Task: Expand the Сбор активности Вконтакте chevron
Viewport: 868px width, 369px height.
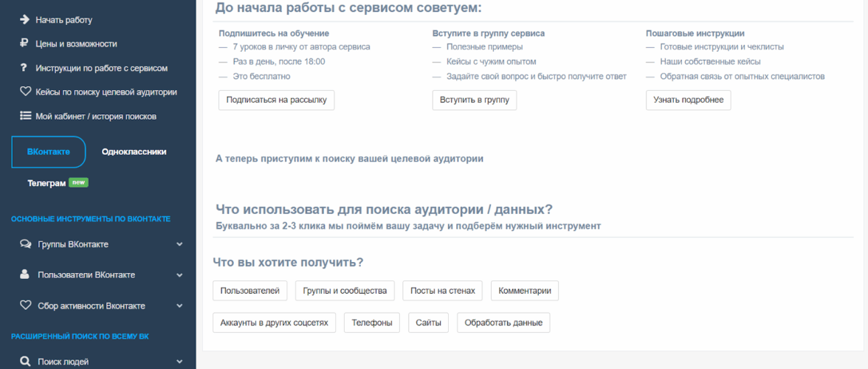Action: pyautogui.click(x=179, y=306)
